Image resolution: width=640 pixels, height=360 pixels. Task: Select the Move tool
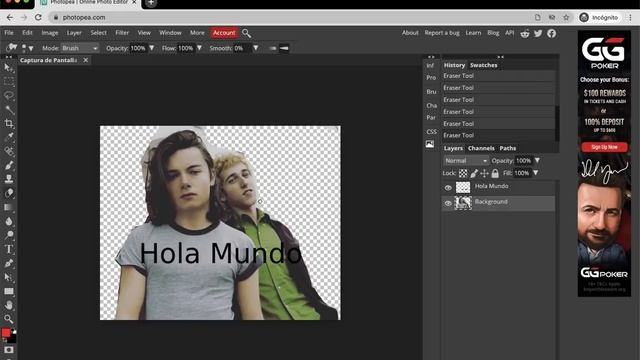coord(9,68)
